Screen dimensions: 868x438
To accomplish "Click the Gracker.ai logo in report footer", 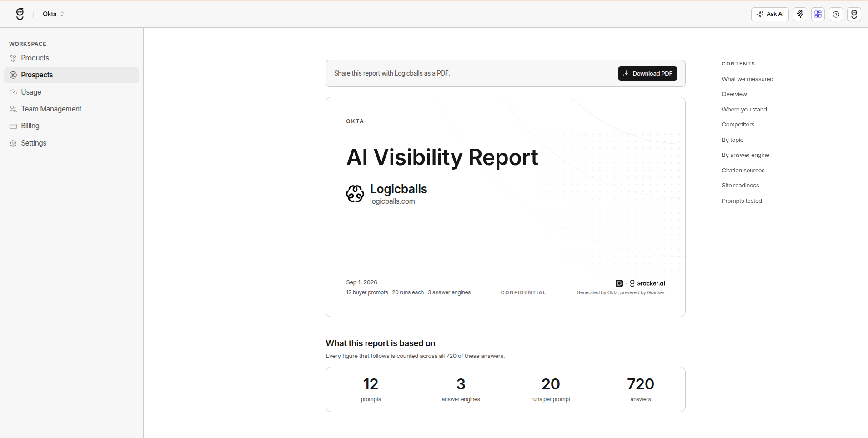I will [x=647, y=283].
